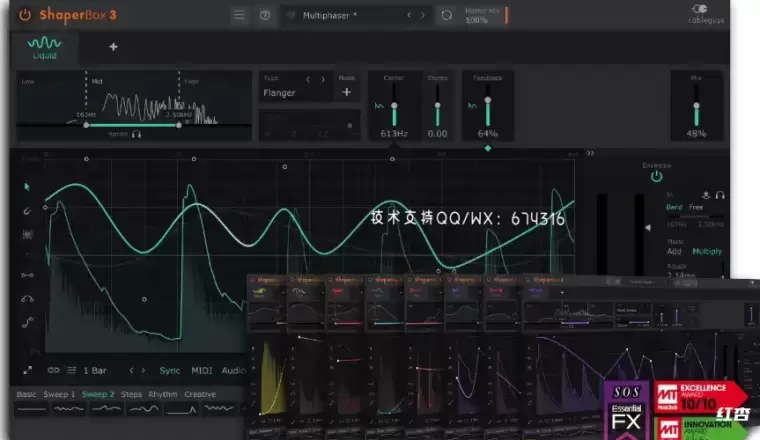Select the arc curve tool

click(x=27, y=299)
